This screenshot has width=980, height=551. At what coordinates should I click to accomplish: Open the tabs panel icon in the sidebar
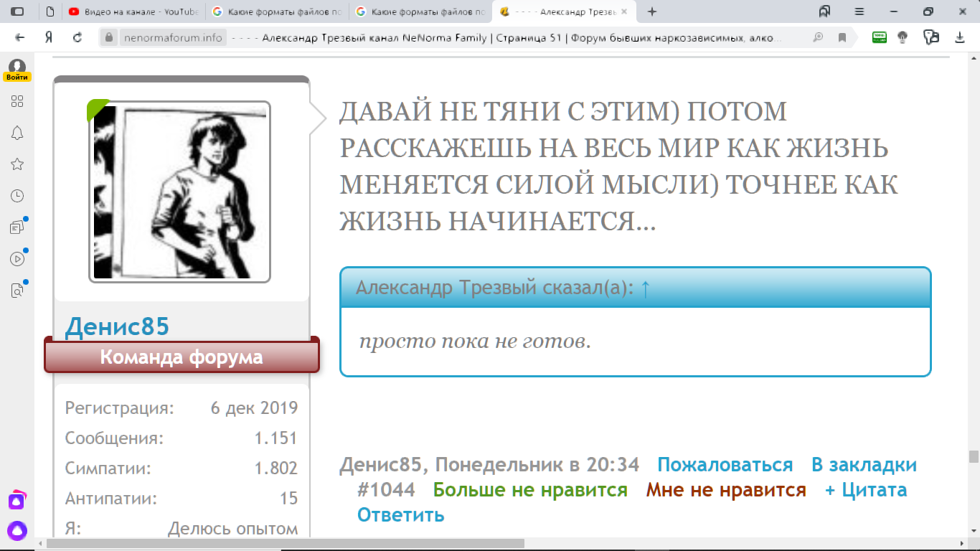point(17,226)
